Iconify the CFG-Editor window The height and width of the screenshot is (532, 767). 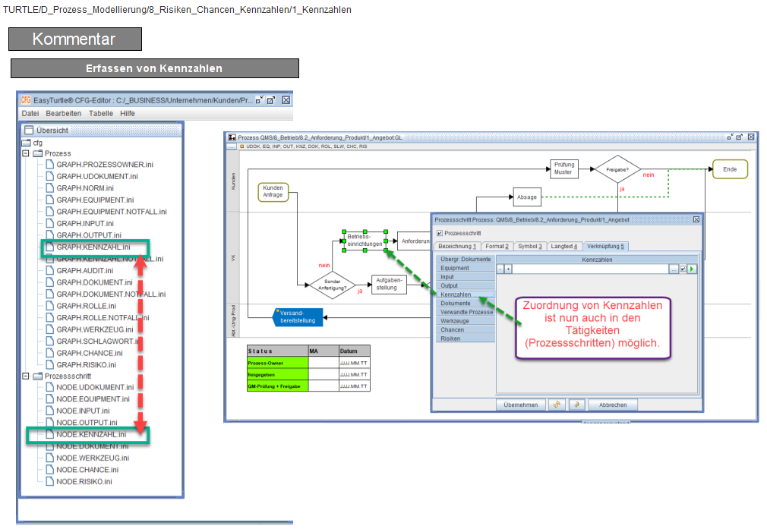pyautogui.click(x=260, y=99)
